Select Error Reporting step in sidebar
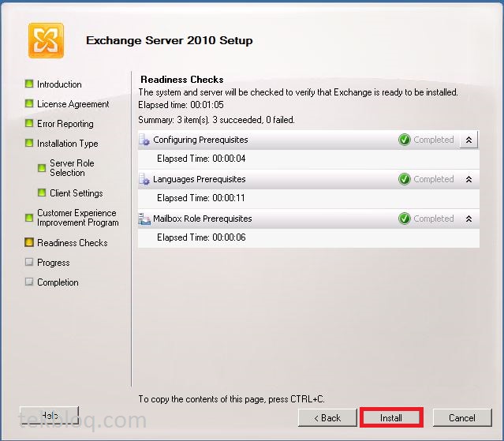The width and height of the screenshot is (504, 441). [x=65, y=124]
